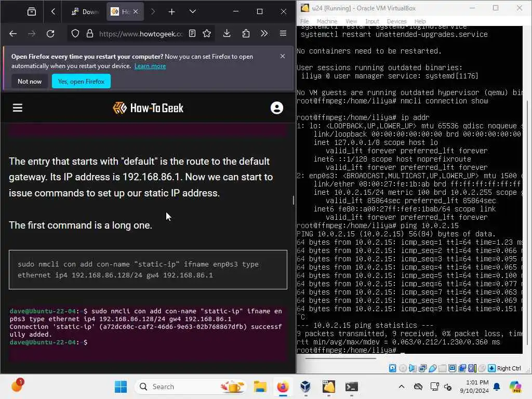The image size is (532, 399).
Task: Click the VirtualBox horizontal scrollbar
Action: (x=341, y=358)
